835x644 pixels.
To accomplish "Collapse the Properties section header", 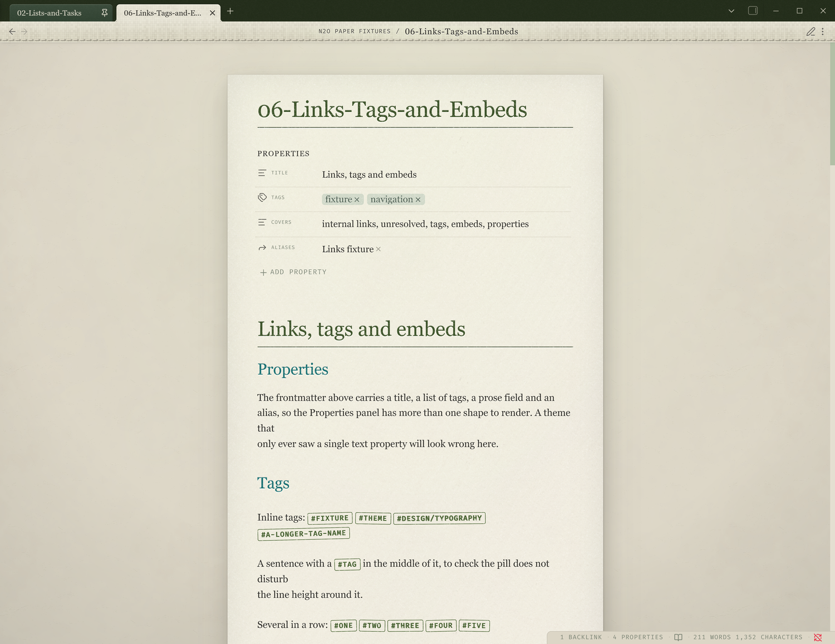I will point(283,154).
